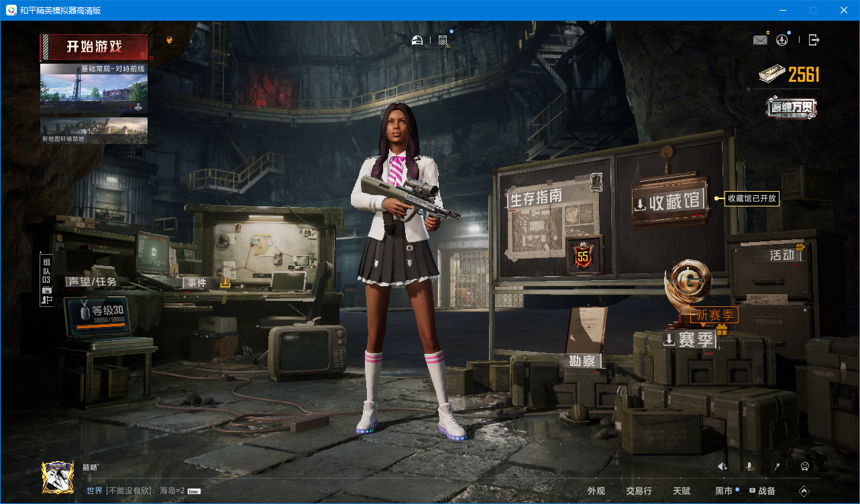860x504 pixels.
Task: Expand the 组队 team panel on left edge
Action: (x=46, y=281)
